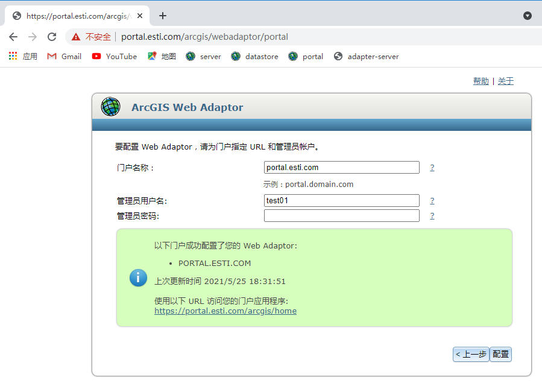Open the apps grid bookmark
This screenshot has width=542, height=392.
pyautogui.click(x=23, y=56)
